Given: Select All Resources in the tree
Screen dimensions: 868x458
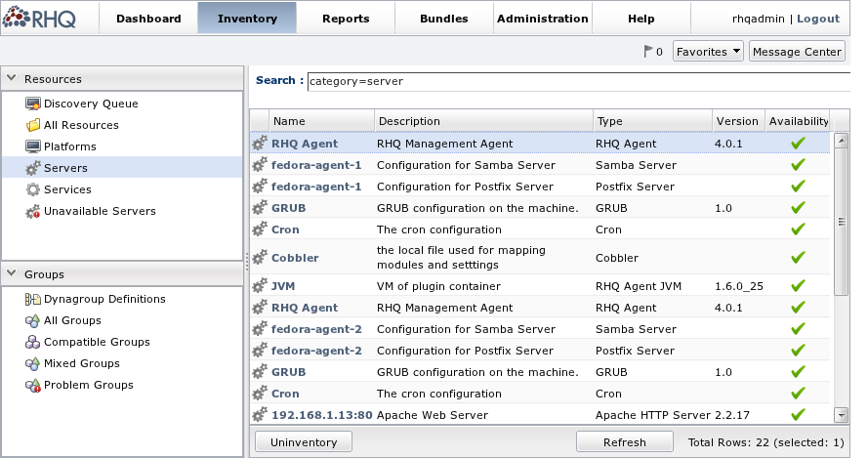Looking at the screenshot, I should click(x=81, y=125).
